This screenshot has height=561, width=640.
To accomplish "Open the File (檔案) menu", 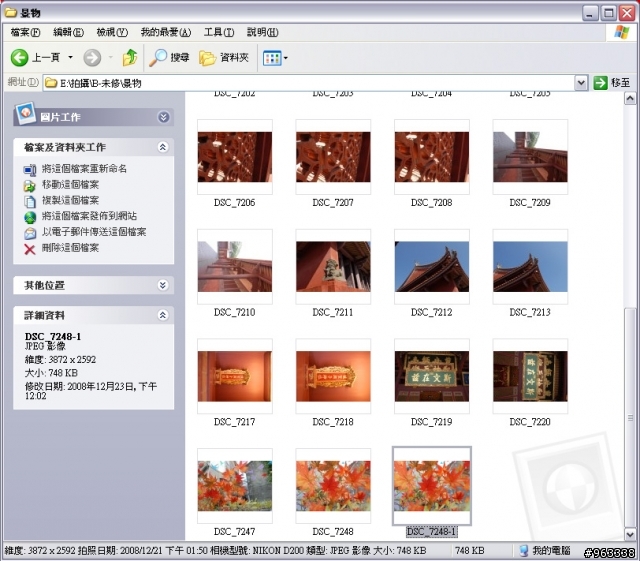I will pos(25,32).
